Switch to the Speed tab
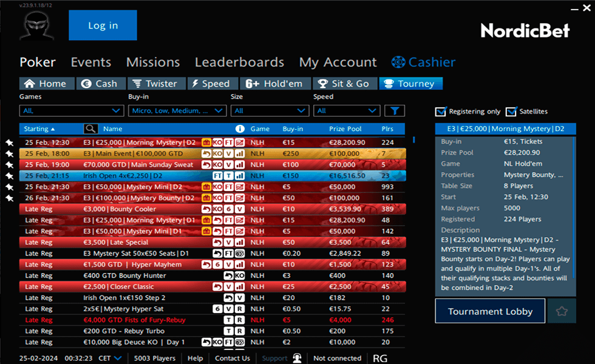Viewport: 595px width, 364px height. [212, 84]
